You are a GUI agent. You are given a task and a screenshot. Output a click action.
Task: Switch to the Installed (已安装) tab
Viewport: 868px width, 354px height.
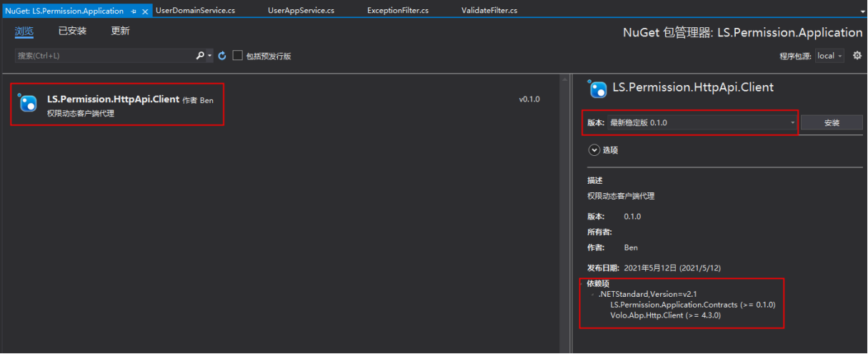coord(72,31)
